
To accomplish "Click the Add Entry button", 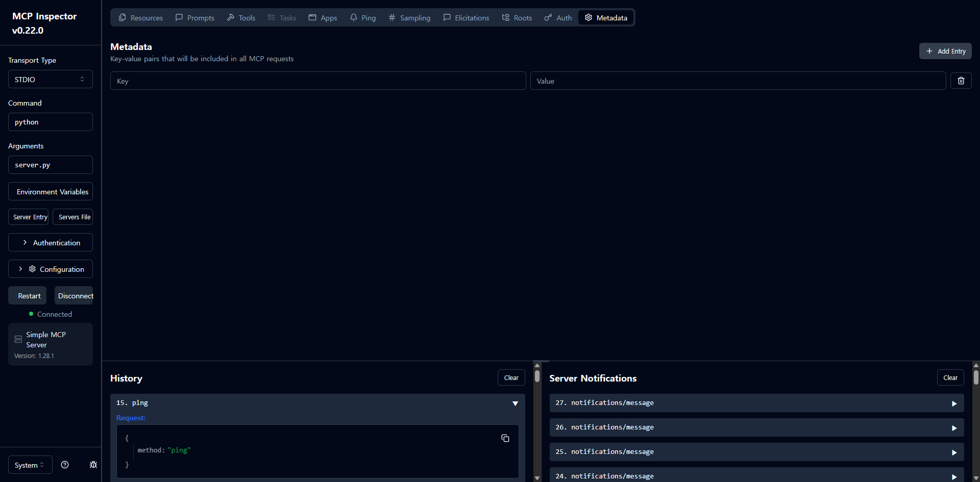I will tap(945, 51).
